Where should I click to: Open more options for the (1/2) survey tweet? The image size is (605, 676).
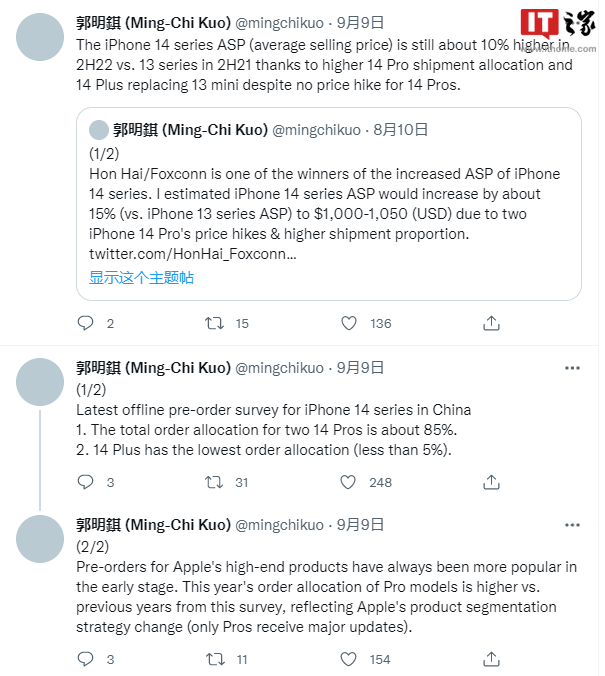(571, 368)
